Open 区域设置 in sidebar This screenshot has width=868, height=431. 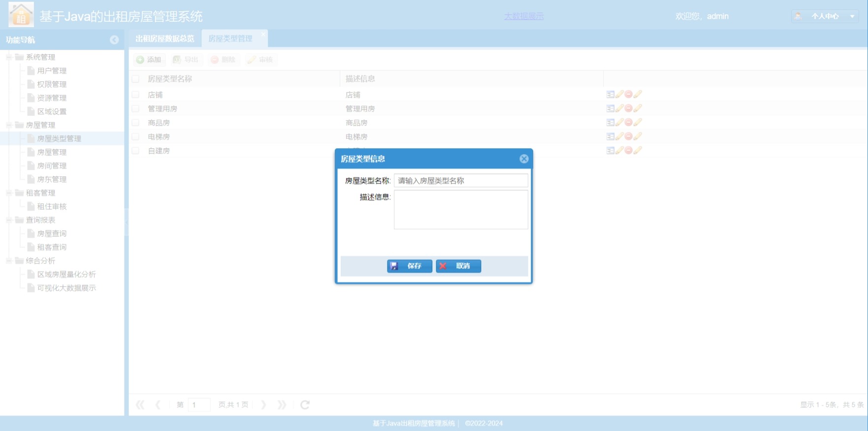pyautogui.click(x=52, y=111)
